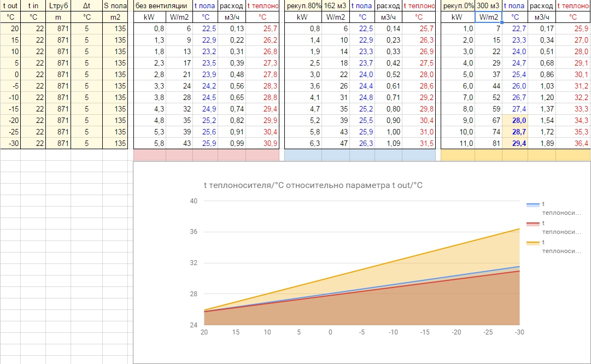Click the red coolant cell 31,5
The height and width of the screenshot is (364, 591).
[x=419, y=143]
